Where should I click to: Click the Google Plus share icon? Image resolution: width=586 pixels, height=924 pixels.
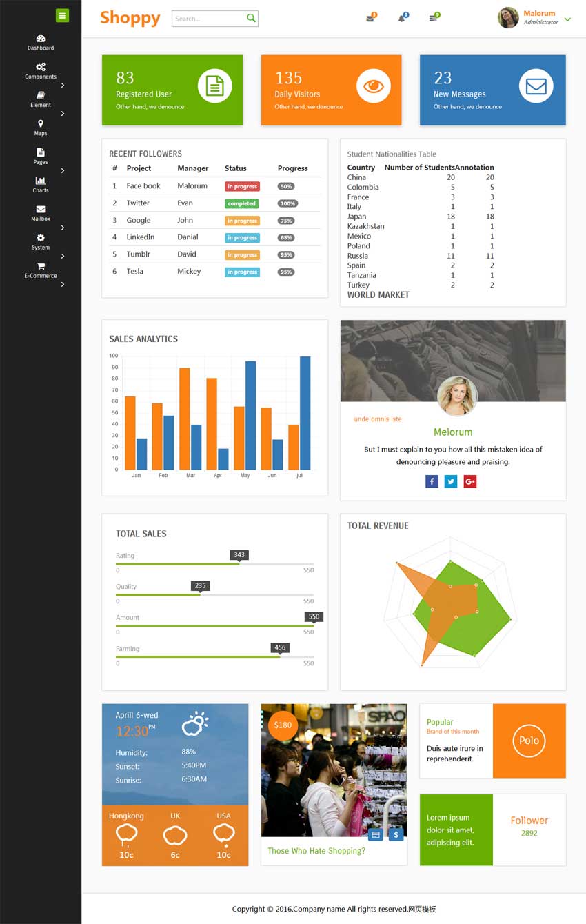tap(470, 481)
